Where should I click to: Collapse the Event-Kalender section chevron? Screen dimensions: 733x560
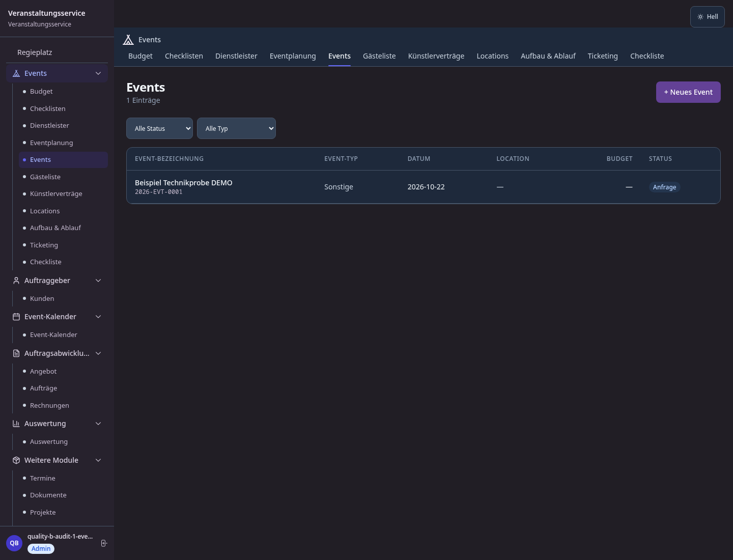(x=98, y=317)
